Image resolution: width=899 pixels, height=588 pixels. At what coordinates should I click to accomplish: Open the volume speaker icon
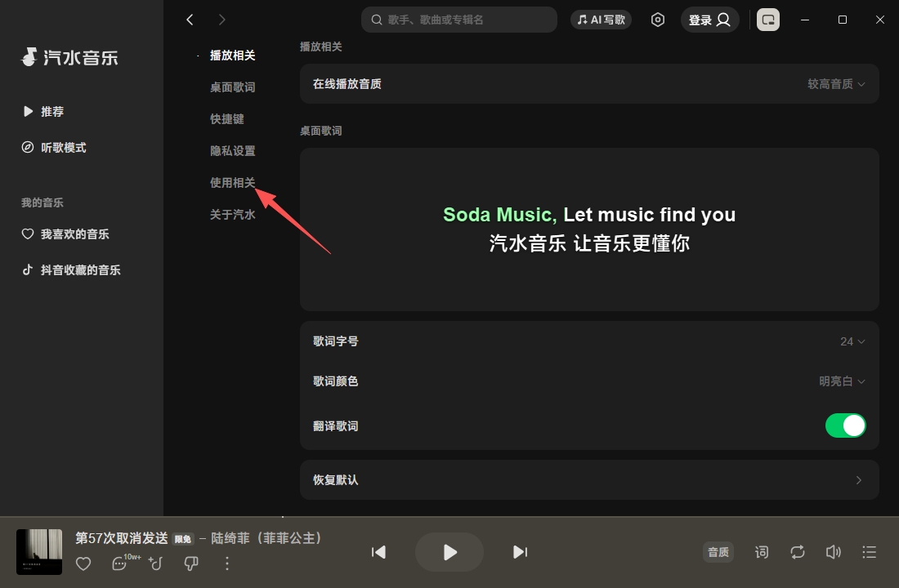click(833, 552)
